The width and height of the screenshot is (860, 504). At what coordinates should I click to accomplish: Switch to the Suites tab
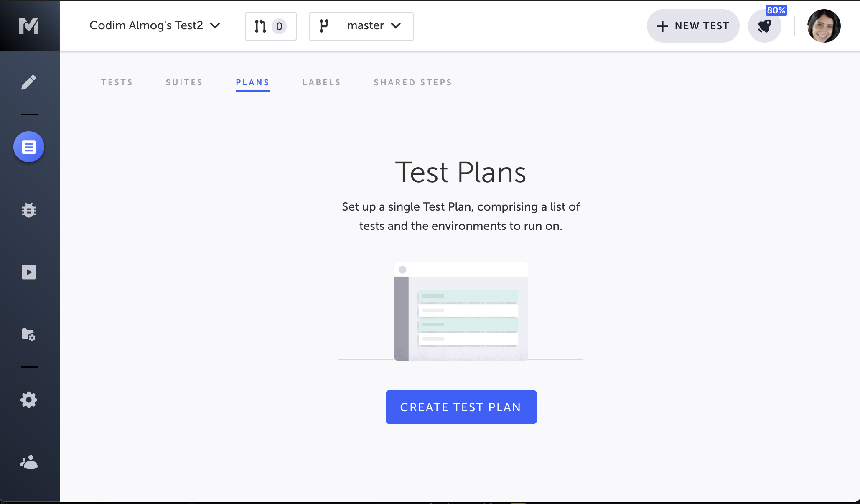pyautogui.click(x=184, y=82)
